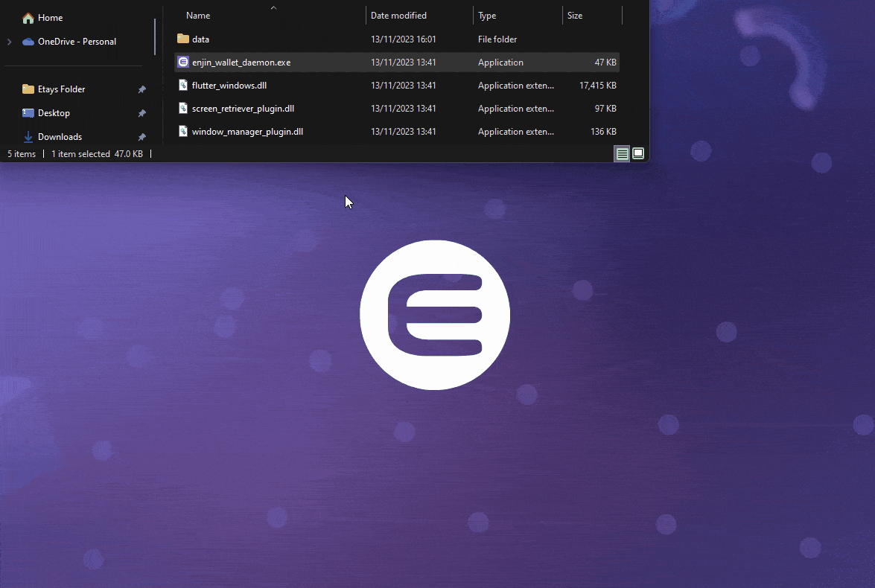Click the type cell of screen_retriever_plugin.dll
Screen dimensions: 875x588
pyautogui.click(x=515, y=108)
